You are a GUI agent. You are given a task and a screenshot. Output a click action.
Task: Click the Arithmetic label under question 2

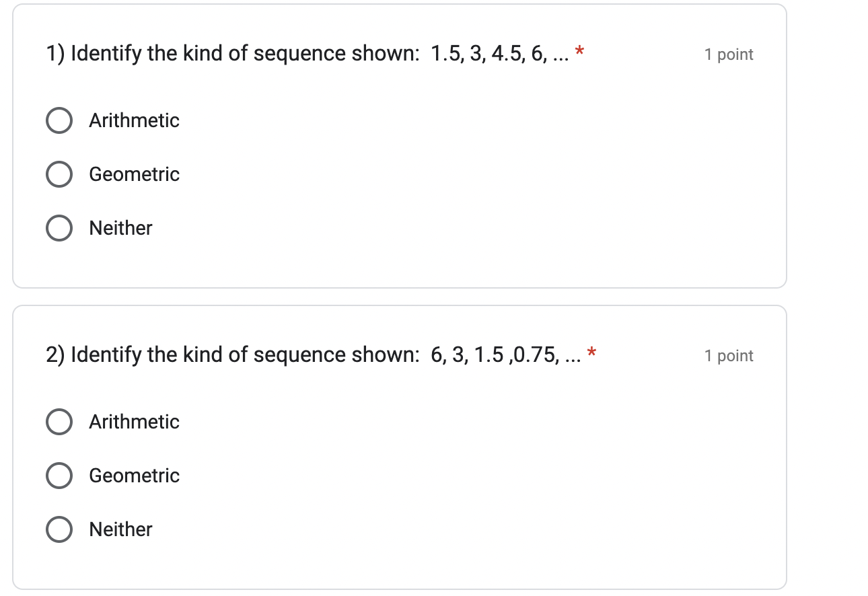(x=134, y=422)
